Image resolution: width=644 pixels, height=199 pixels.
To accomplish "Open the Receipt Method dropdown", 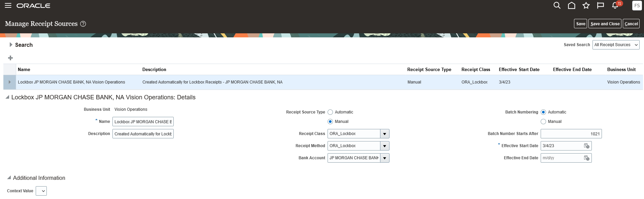I will click(x=385, y=146).
